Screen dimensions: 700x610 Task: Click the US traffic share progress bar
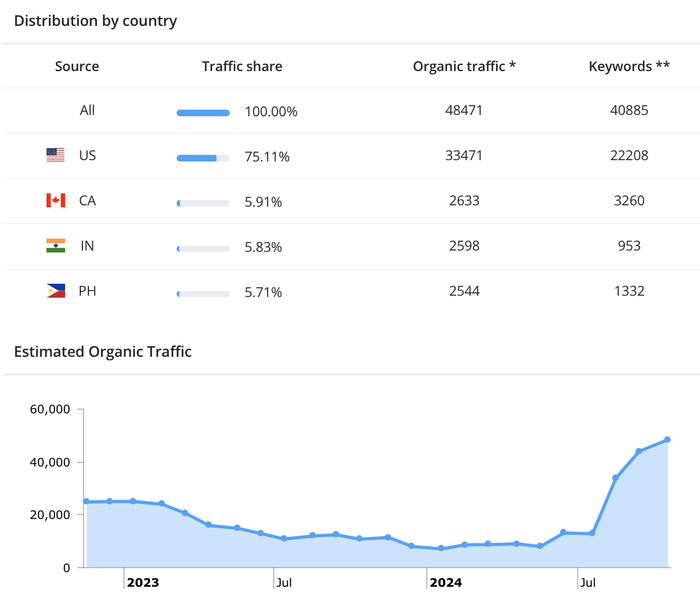pyautogui.click(x=203, y=158)
